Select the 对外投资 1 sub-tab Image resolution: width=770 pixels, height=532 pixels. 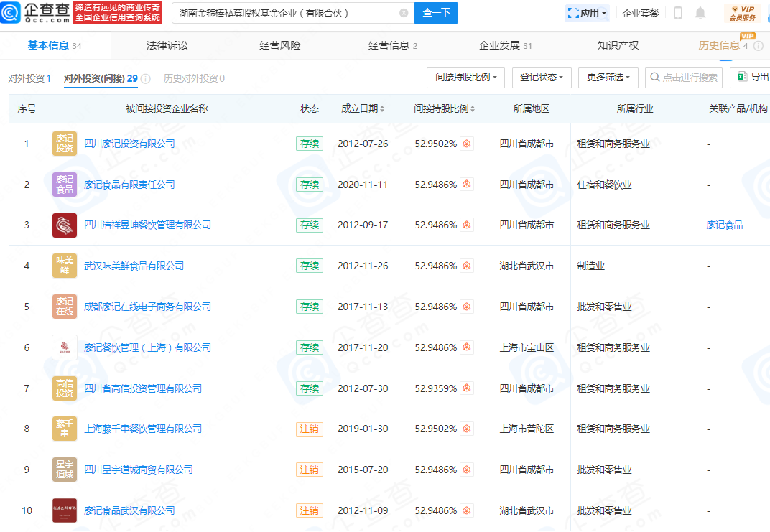29,78
